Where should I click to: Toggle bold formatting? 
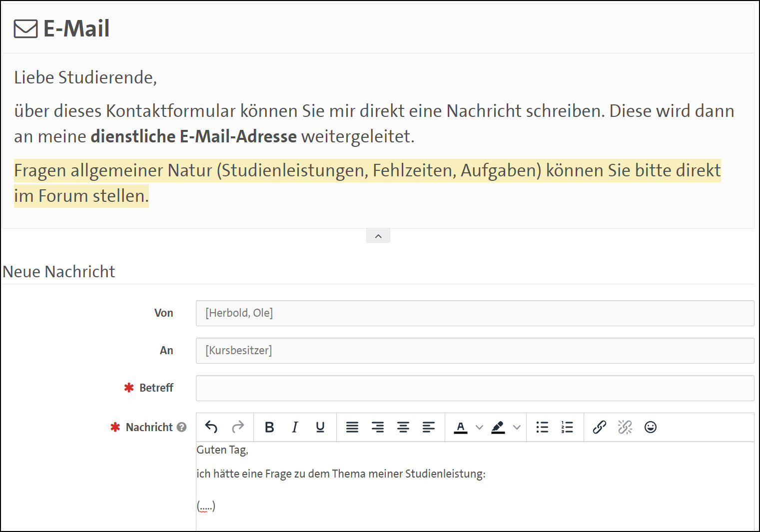click(x=269, y=427)
